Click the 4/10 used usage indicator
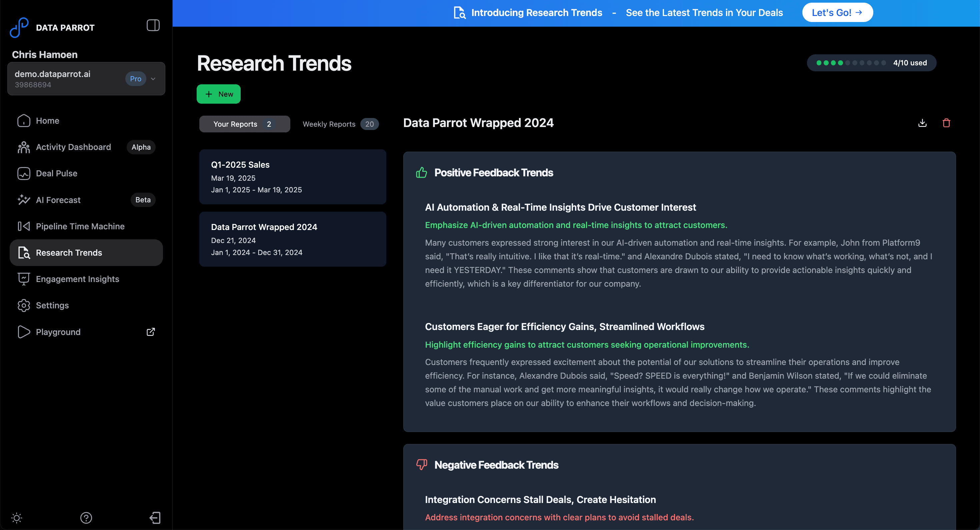The width and height of the screenshot is (980, 530). tap(872, 63)
